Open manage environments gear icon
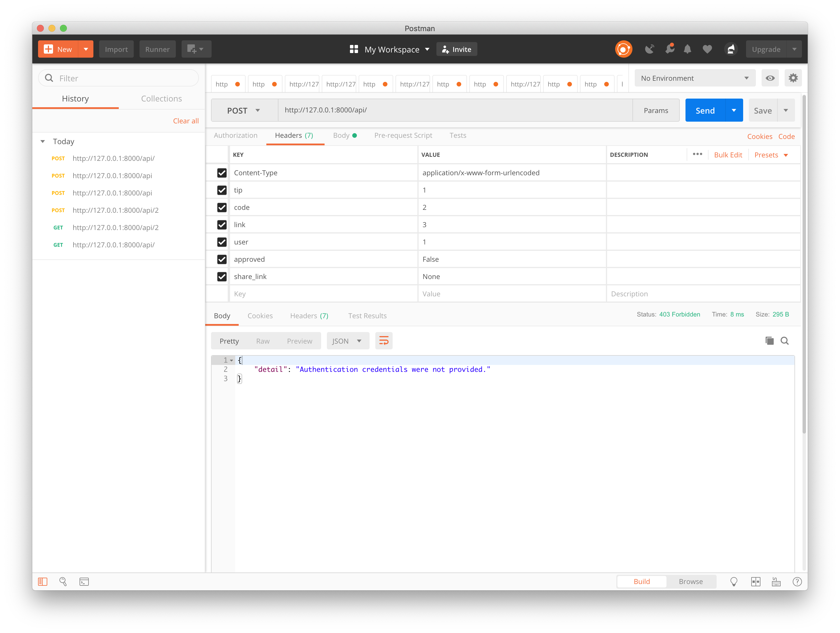840x633 pixels. coord(793,78)
